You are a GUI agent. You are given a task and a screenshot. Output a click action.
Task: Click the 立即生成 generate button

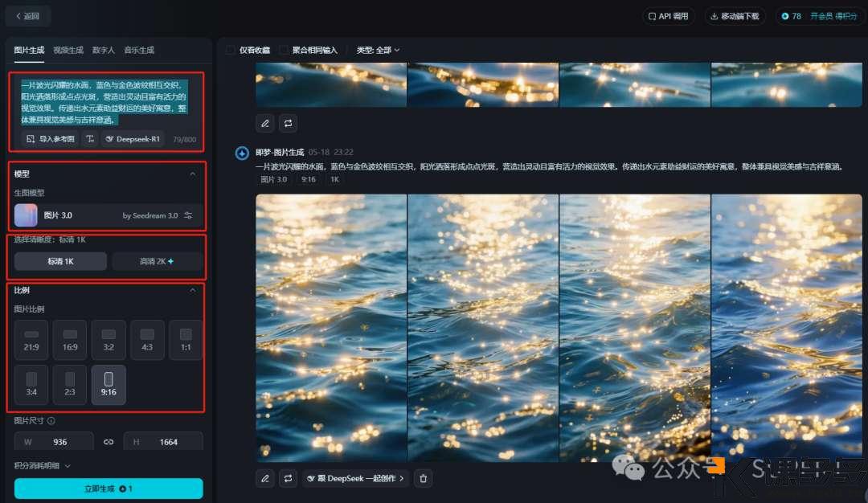tap(108, 489)
